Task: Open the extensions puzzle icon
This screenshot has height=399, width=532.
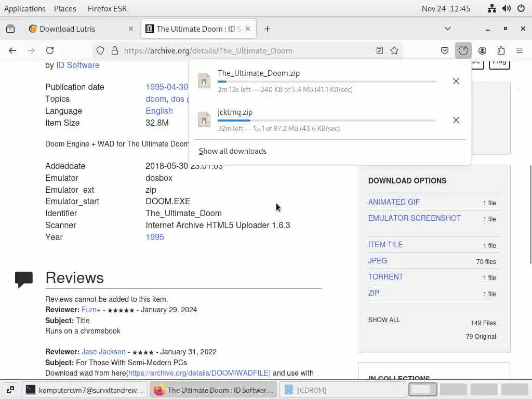Action: click(501, 50)
